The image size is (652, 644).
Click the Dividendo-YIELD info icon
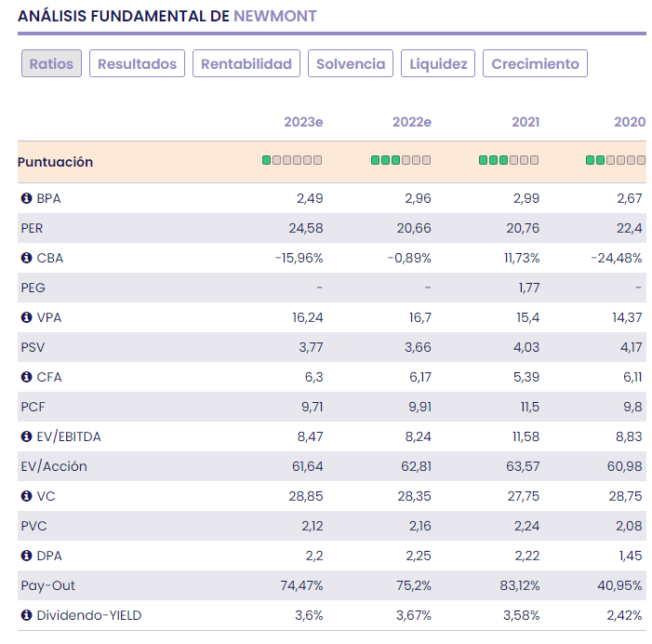tap(26, 615)
